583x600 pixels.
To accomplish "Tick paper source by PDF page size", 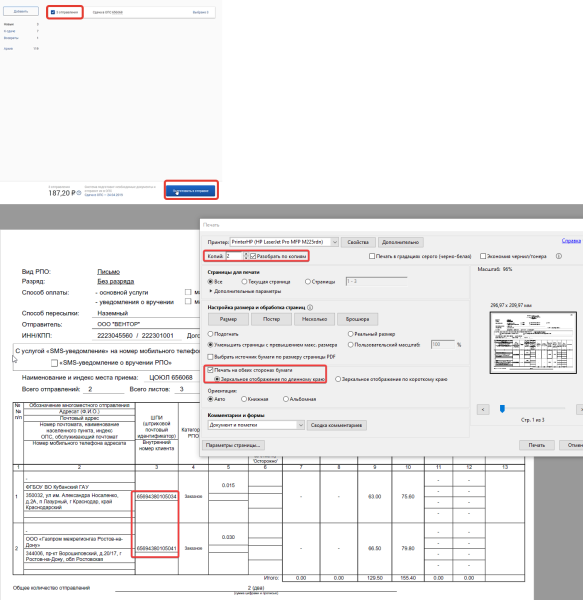I will (x=210, y=357).
